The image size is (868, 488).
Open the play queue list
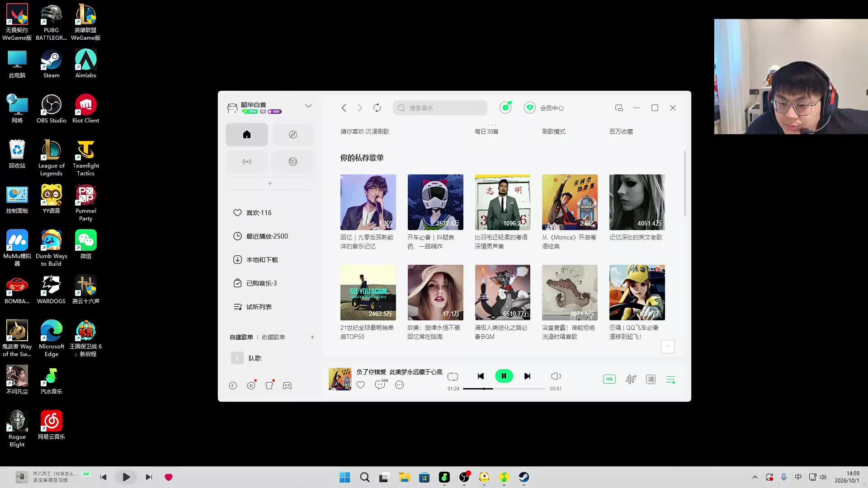[x=671, y=380]
